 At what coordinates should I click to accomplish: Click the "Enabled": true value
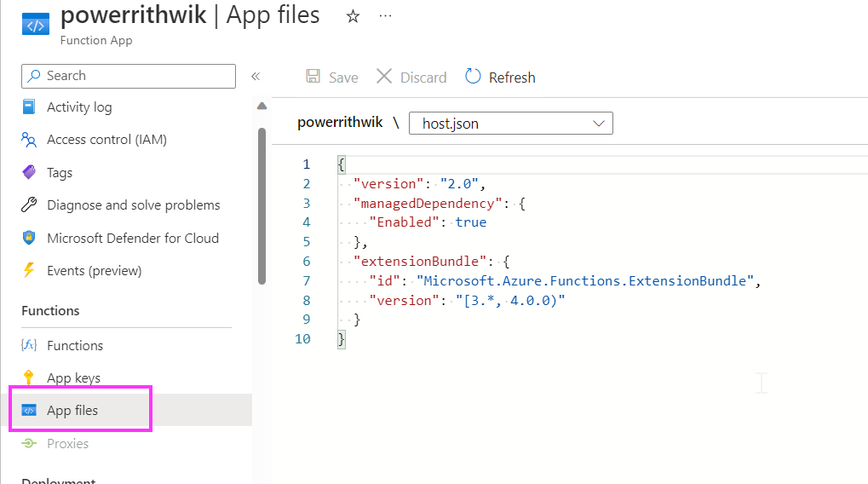pos(471,222)
